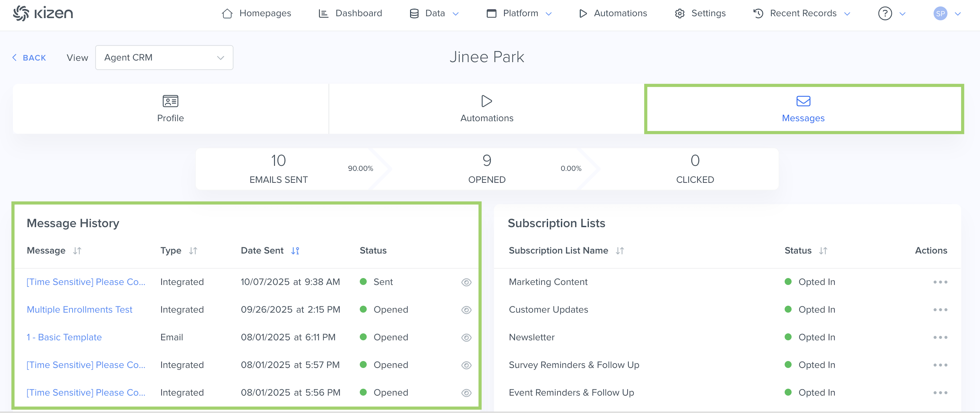Screen dimensions: 980x413
Task: Open the help question mark icon
Action: [885, 14]
